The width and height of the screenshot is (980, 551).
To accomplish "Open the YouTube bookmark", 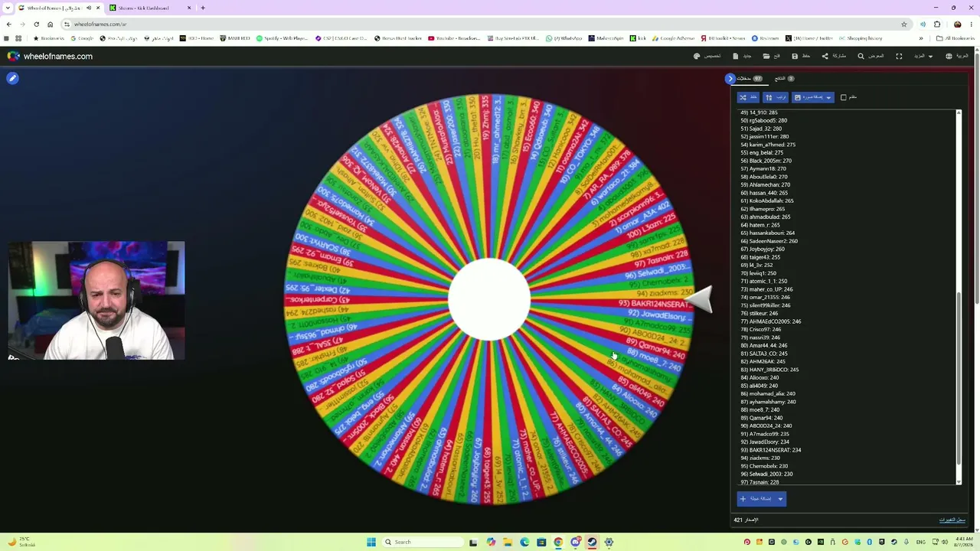I will [454, 38].
